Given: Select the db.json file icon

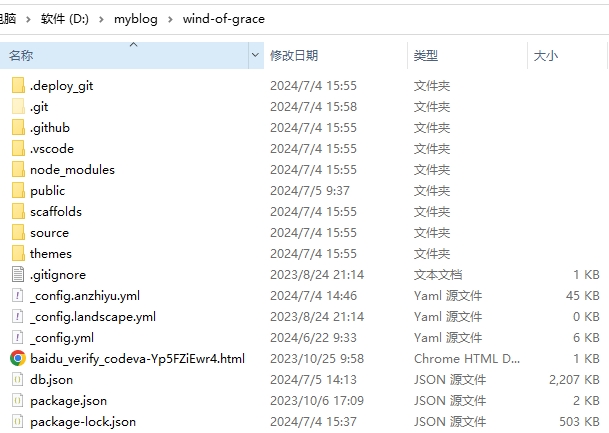Looking at the screenshot, I should pos(18,380).
